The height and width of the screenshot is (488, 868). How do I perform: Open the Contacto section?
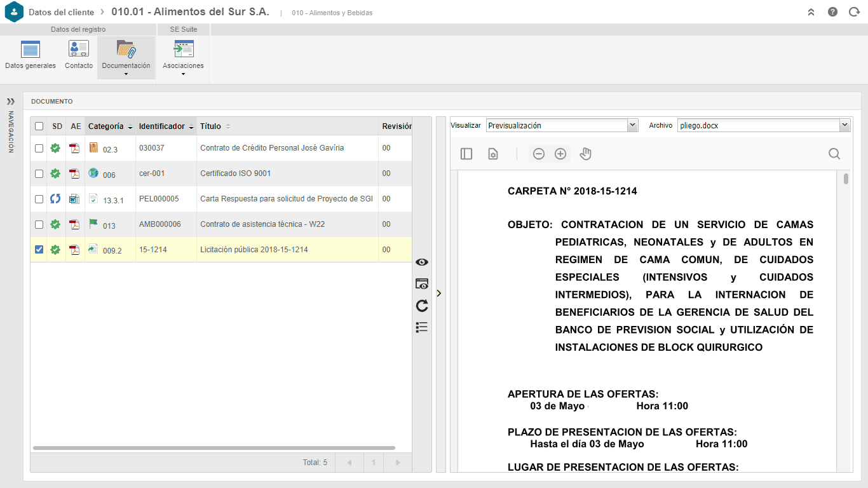point(79,56)
